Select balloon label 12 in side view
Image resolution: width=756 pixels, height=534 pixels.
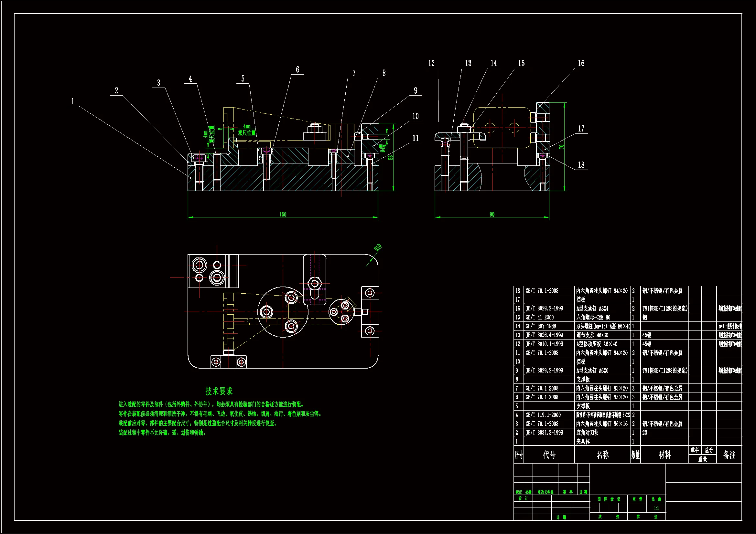click(x=431, y=63)
